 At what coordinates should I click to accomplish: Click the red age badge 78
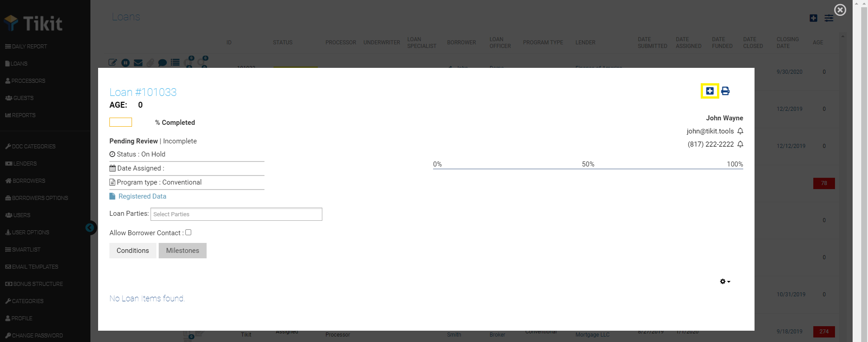click(x=824, y=183)
